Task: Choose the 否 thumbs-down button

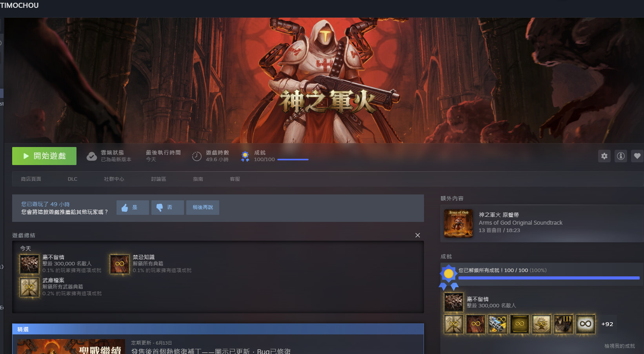Action: 167,207
